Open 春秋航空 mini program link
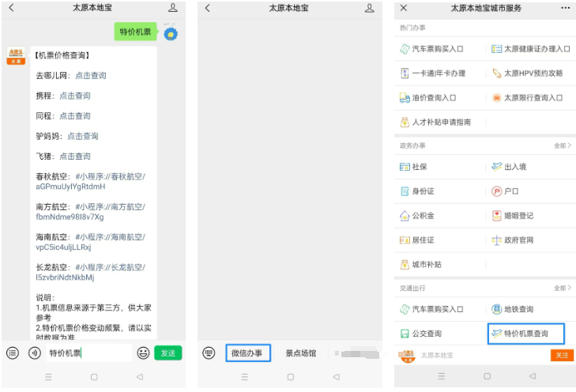Screen dimensions: 576x392 coord(90,182)
